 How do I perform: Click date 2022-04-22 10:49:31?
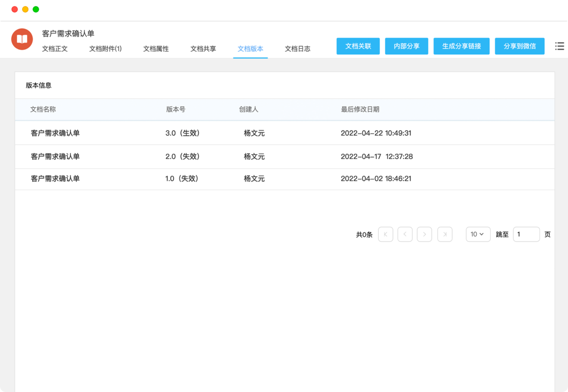(376, 133)
